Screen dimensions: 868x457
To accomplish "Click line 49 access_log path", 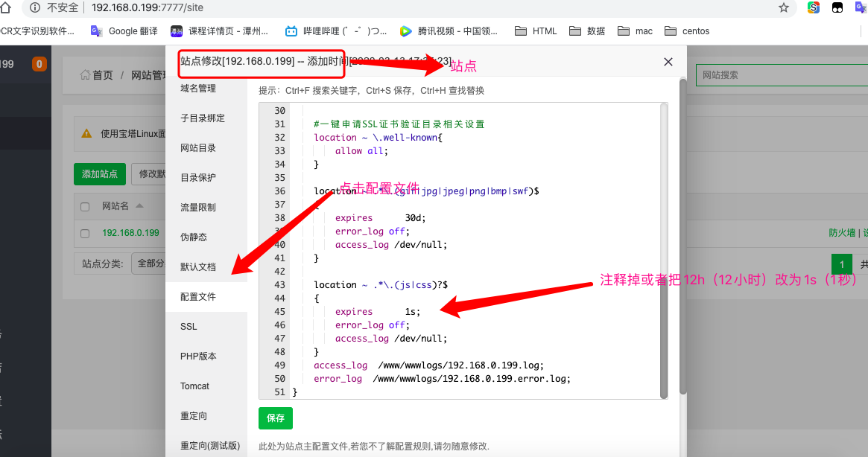I will click(460, 365).
